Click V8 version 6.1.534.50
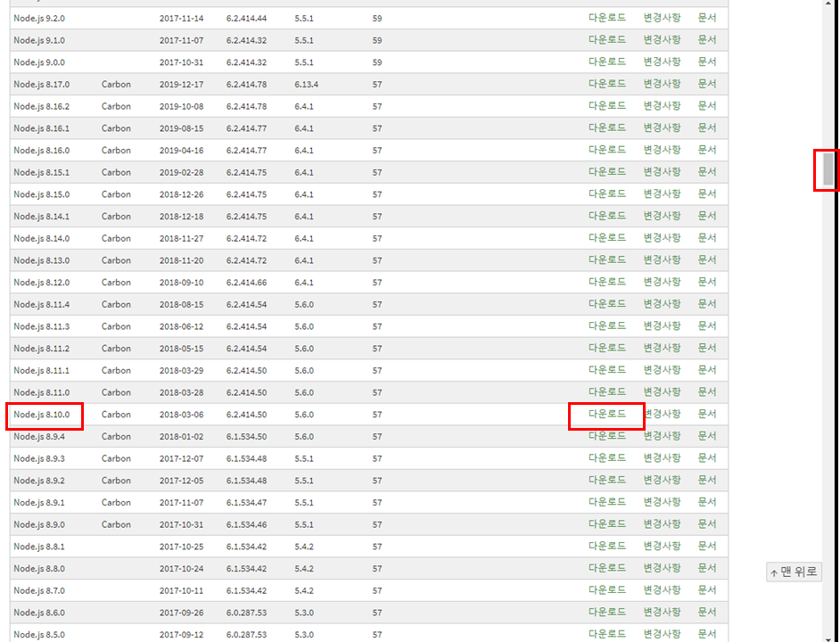 tap(246, 437)
